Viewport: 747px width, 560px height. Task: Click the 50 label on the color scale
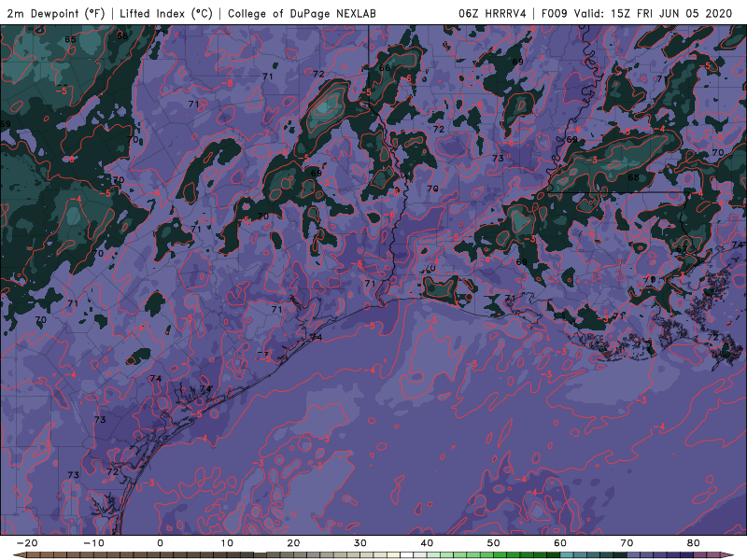[494, 543]
